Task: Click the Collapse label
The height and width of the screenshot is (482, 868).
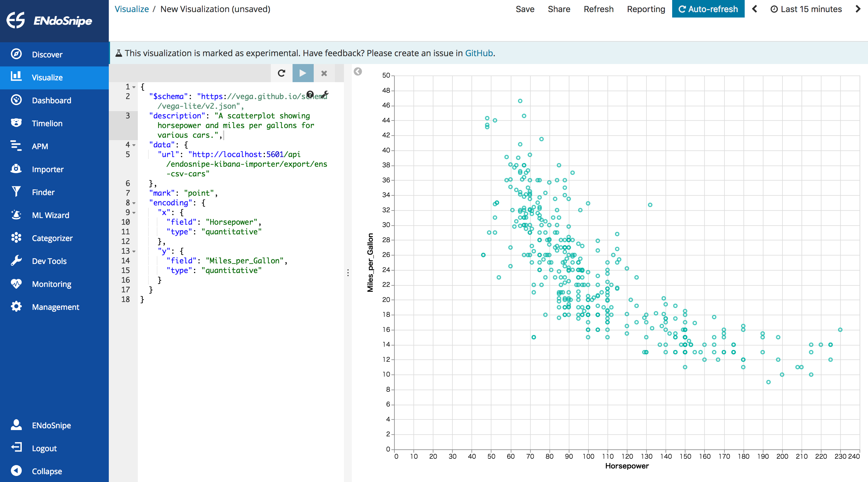Action: [x=47, y=471]
